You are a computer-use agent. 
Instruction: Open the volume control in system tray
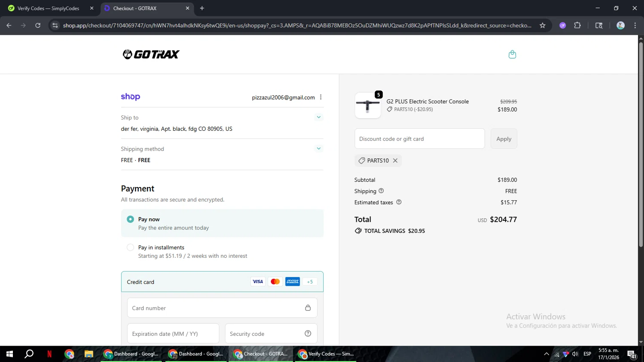point(575,354)
